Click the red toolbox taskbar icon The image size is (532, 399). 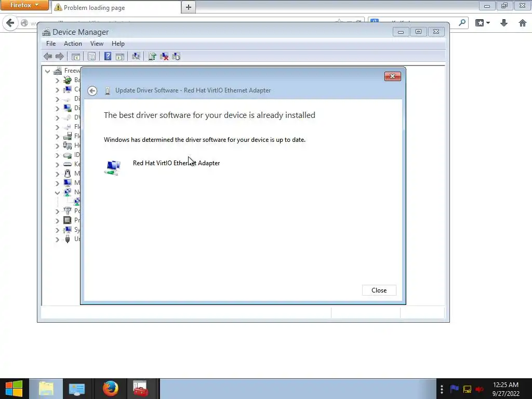point(140,389)
